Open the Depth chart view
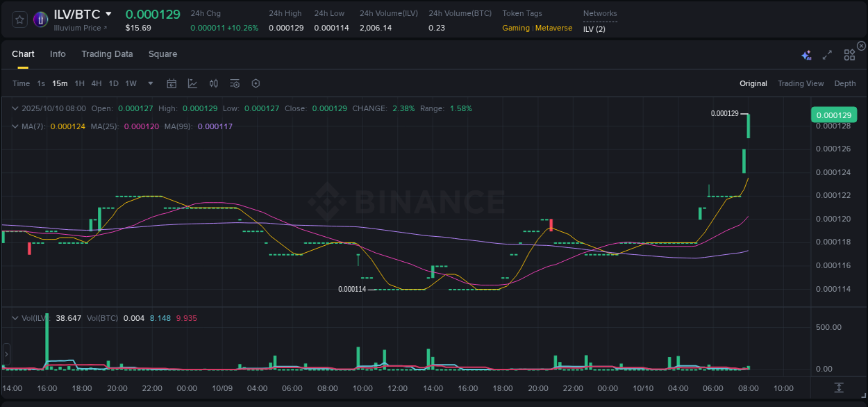This screenshot has height=407, width=868. 845,83
